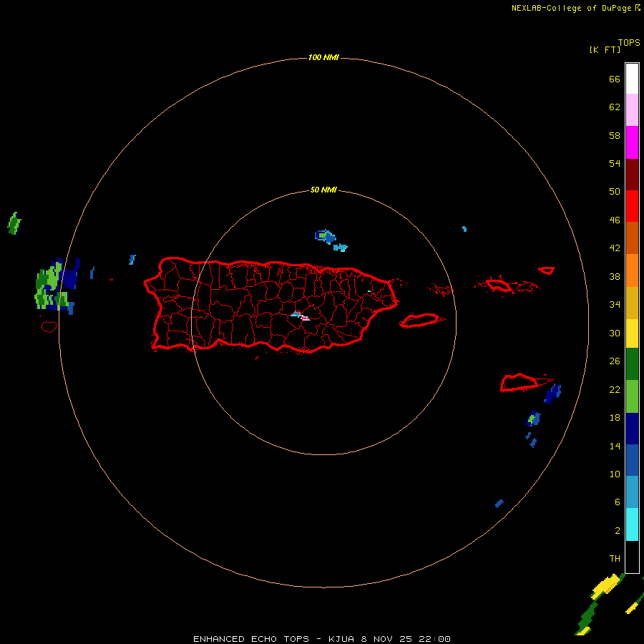
Task: Click the light blue legend swatch
Action: click(632, 492)
